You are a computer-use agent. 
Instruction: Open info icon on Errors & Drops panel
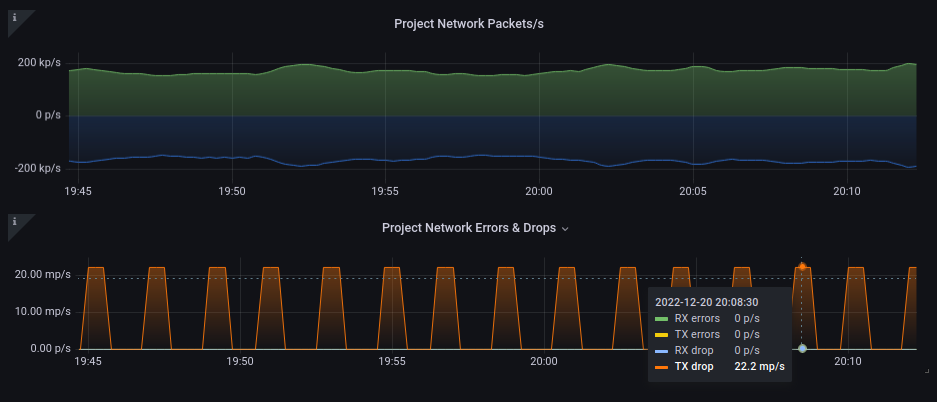[x=15, y=222]
